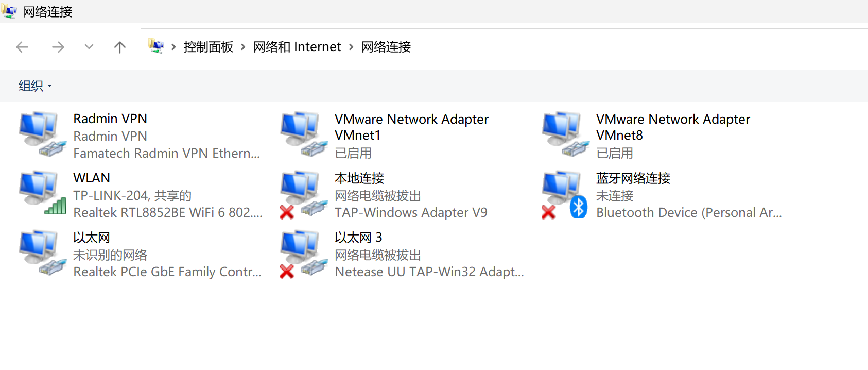The height and width of the screenshot is (370, 868).
Task: Navigate to 控制面板 in the breadcrumb
Action: [209, 47]
